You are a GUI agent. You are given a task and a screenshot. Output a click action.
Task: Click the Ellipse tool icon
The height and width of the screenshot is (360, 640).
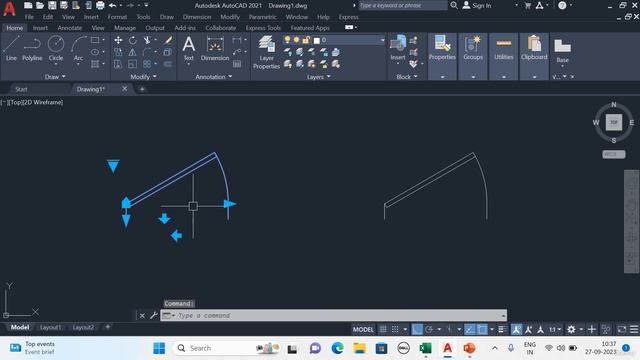[95, 52]
